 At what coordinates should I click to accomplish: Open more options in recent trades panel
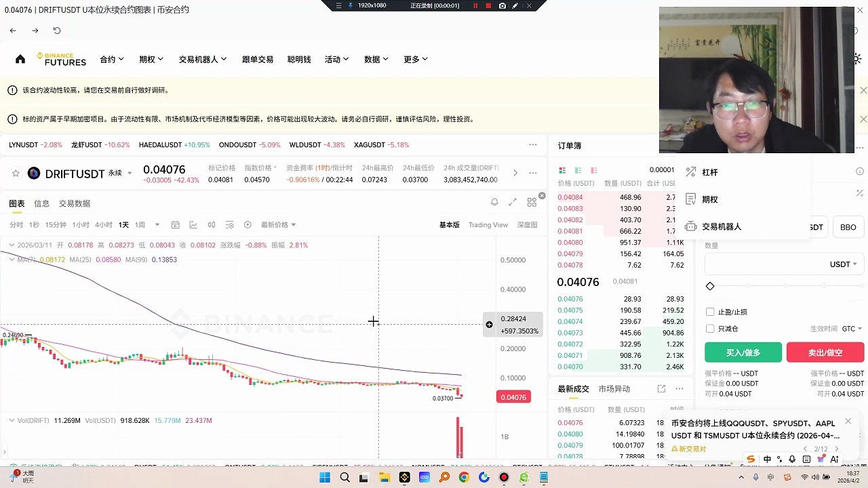click(x=679, y=388)
